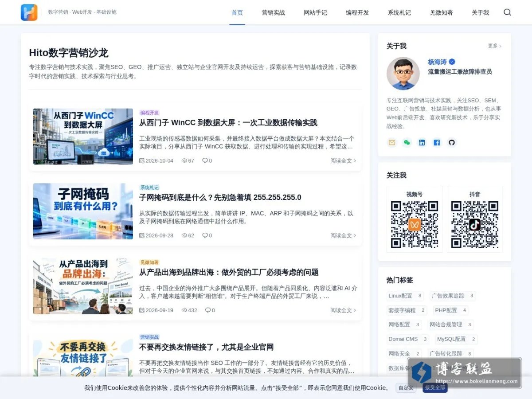Image resolution: width=532 pixels, height=399 pixels.
Task: Click 阅读全文 for 品牌出海 article
Action: pyautogui.click(x=343, y=310)
